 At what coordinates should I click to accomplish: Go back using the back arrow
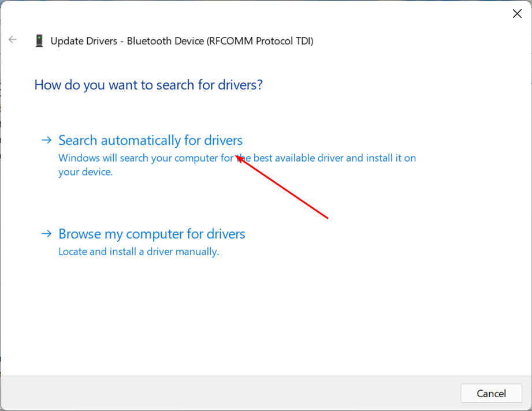[x=13, y=40]
